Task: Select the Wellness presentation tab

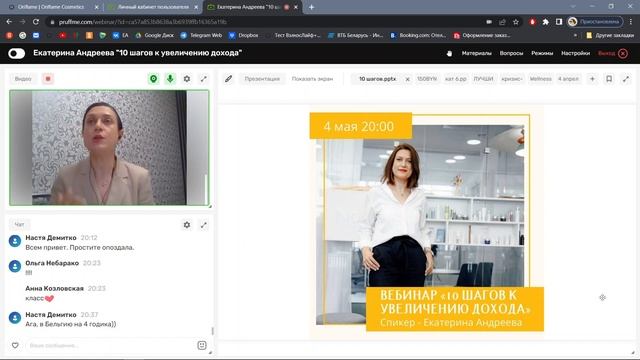Action: pos(540,79)
